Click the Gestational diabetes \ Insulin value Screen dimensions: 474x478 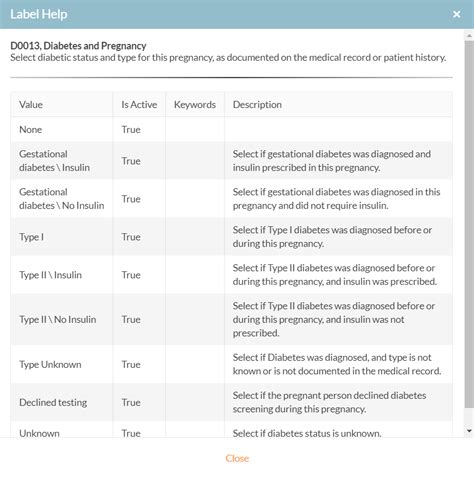[x=54, y=161]
